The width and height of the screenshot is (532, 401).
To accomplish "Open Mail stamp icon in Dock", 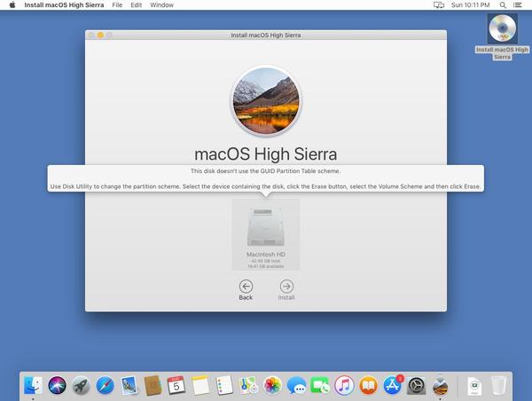I will coord(129,386).
